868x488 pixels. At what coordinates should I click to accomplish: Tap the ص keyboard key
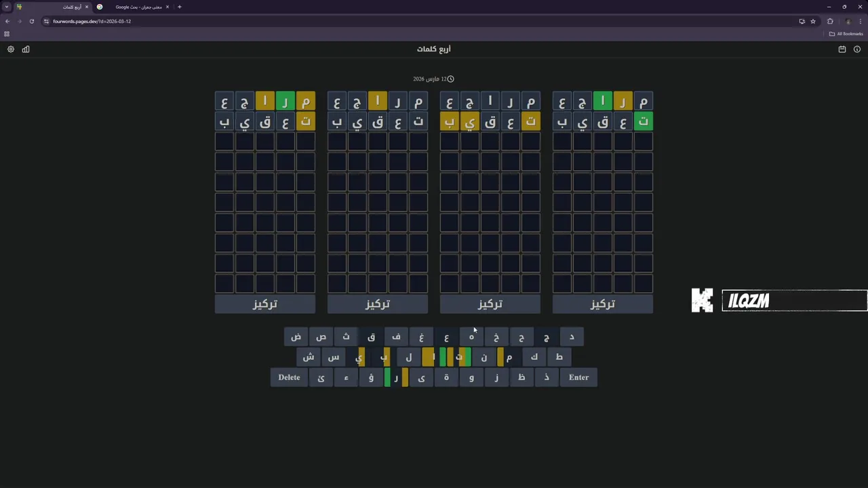click(321, 337)
